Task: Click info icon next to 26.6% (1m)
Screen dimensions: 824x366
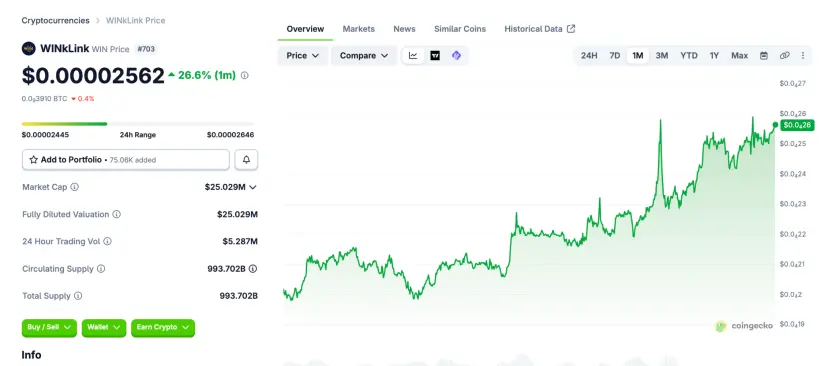Action: [x=244, y=76]
